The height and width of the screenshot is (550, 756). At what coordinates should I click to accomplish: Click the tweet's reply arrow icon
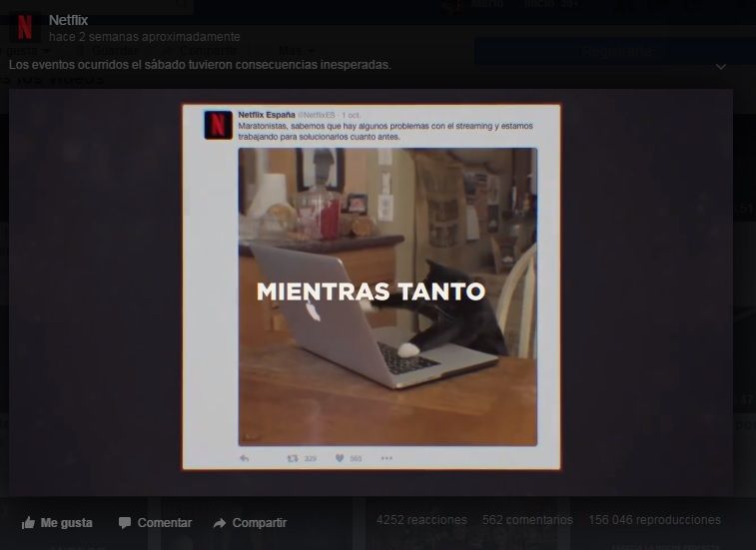(x=244, y=458)
